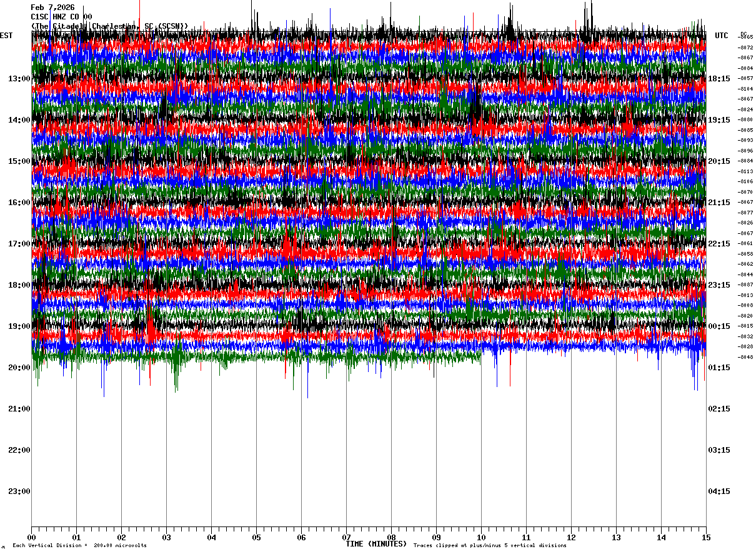Click the 04:15 UTC time label

[x=719, y=491]
